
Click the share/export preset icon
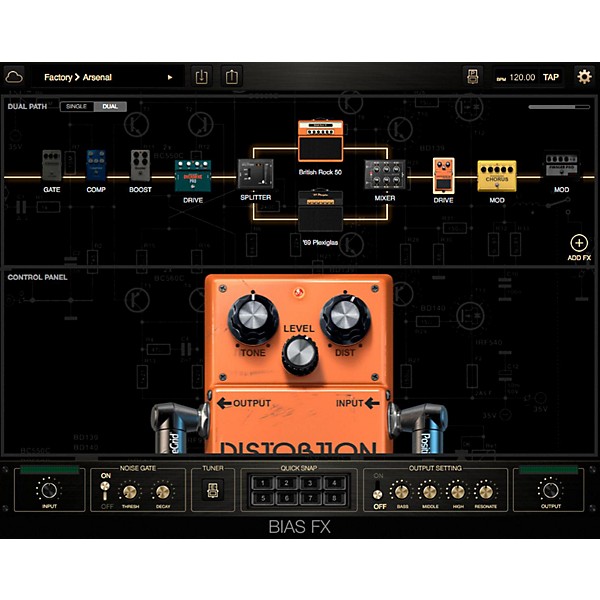click(x=232, y=77)
